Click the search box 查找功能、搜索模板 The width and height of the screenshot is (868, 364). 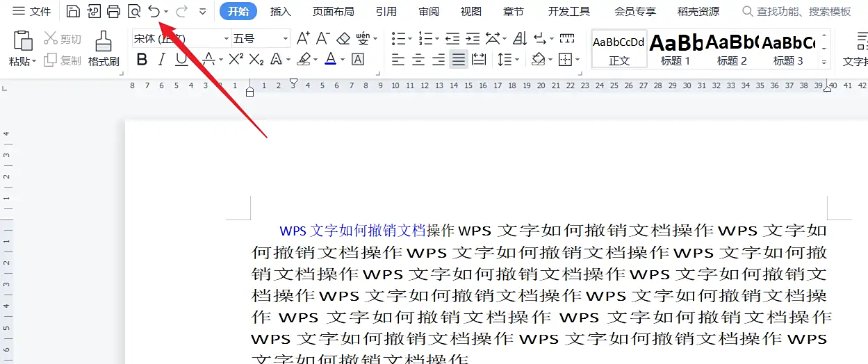(x=796, y=11)
